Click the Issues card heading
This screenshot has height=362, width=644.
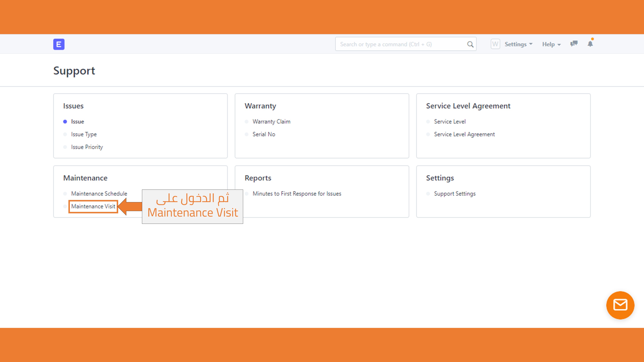coord(73,106)
